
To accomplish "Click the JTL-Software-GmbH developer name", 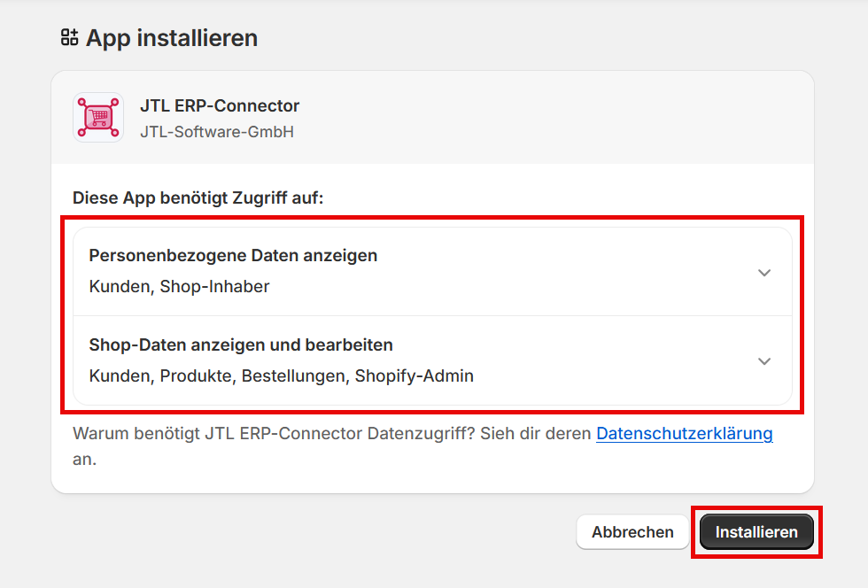I will pos(217,132).
